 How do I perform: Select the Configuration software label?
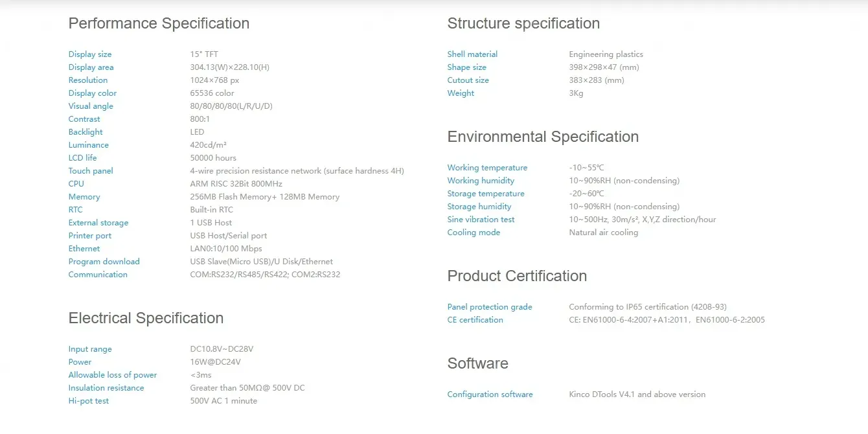(x=490, y=394)
